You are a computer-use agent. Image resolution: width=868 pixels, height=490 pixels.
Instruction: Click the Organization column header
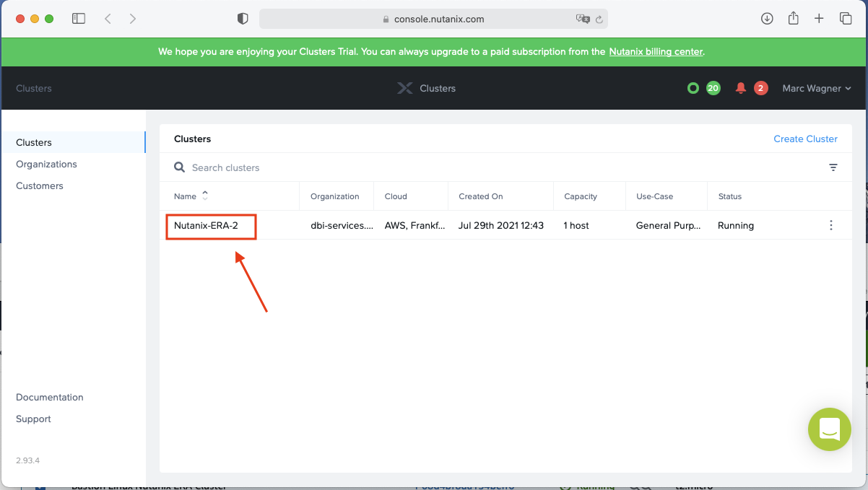335,196
